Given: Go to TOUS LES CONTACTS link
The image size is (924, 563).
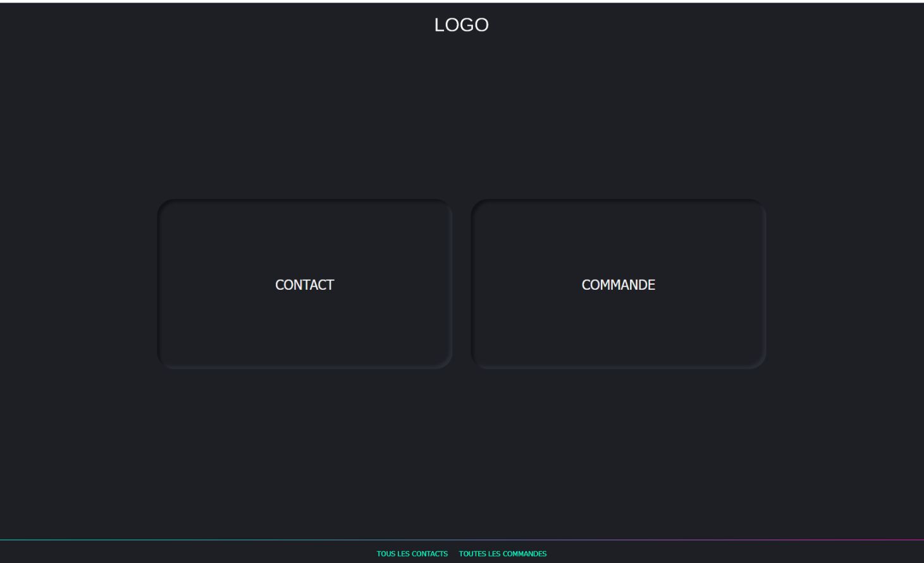Looking at the screenshot, I should 412,554.
